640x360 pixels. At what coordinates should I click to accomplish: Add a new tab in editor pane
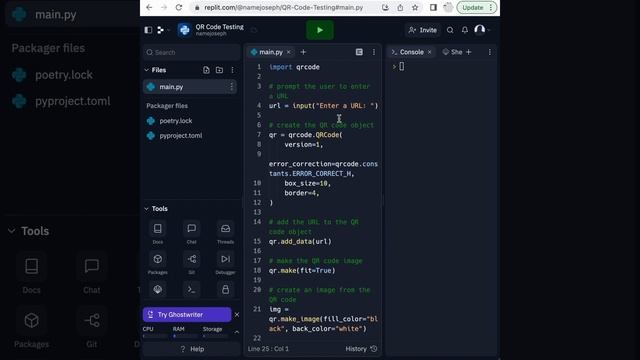click(303, 52)
